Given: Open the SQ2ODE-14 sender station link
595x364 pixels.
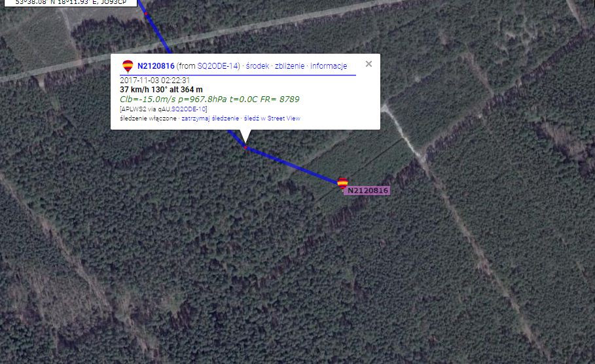Looking at the screenshot, I should [217, 66].
